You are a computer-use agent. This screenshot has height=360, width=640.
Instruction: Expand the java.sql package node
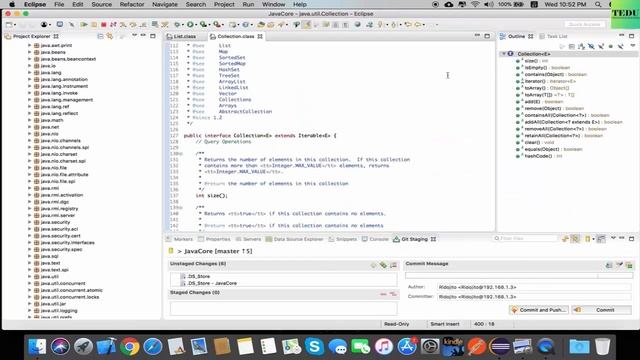click(30, 256)
